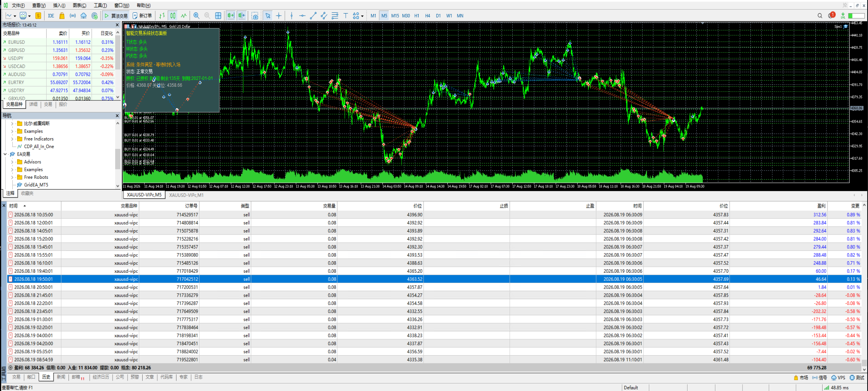Open the new chart dropdown arrow
Viewport: 868px width, 391px height.
(15, 16)
